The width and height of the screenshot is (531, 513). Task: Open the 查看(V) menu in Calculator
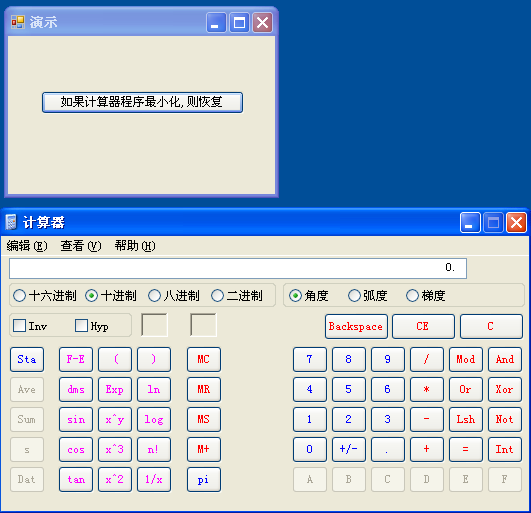point(81,246)
